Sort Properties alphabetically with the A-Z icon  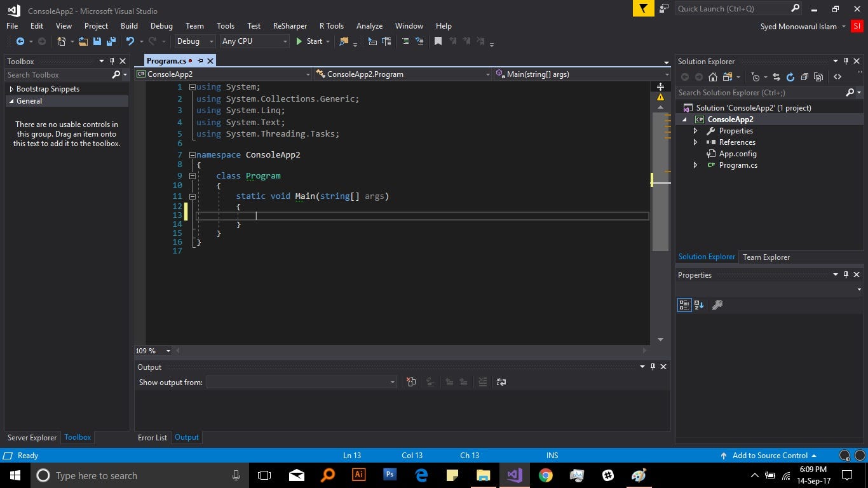[699, 305]
